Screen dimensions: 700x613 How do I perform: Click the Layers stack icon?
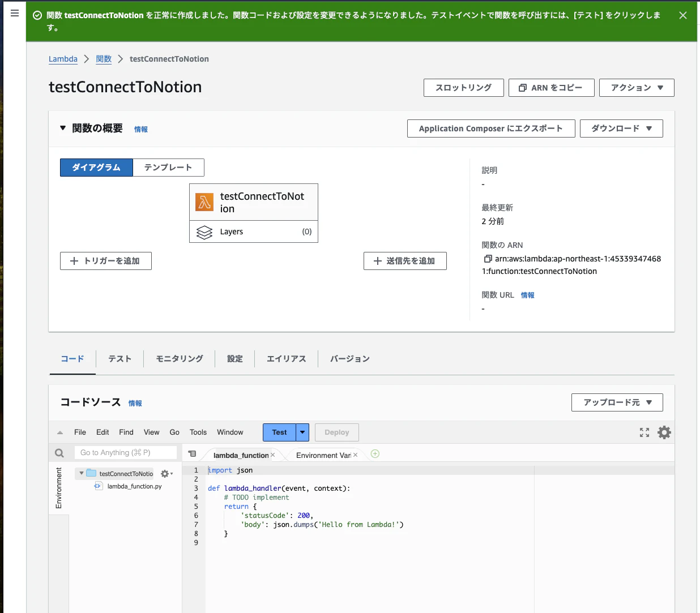pyautogui.click(x=204, y=232)
